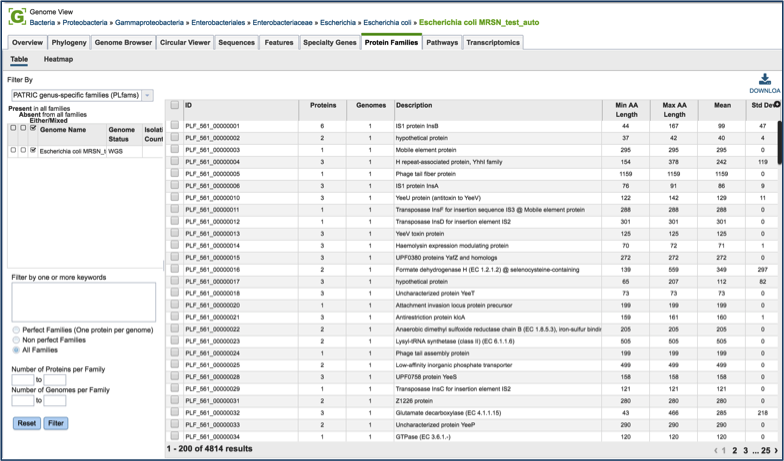
Task: Click the table vertical scrollbar thumb
Action: coord(780,142)
